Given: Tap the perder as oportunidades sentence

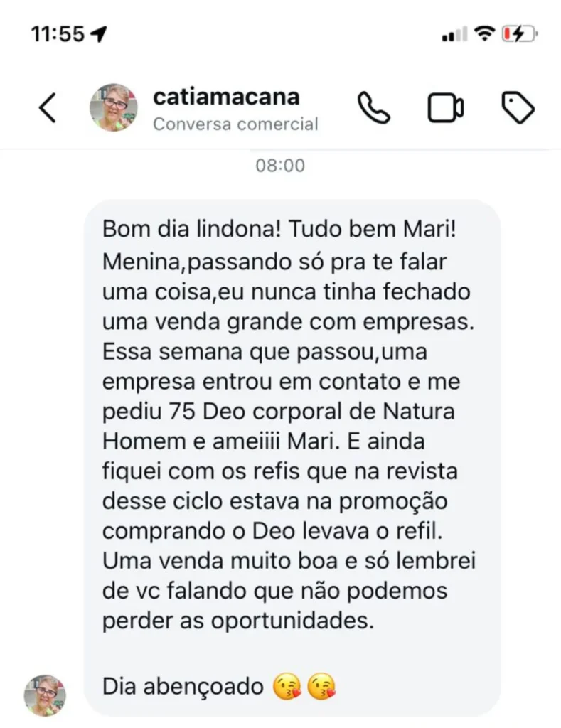Looking at the screenshot, I should tap(237, 621).
